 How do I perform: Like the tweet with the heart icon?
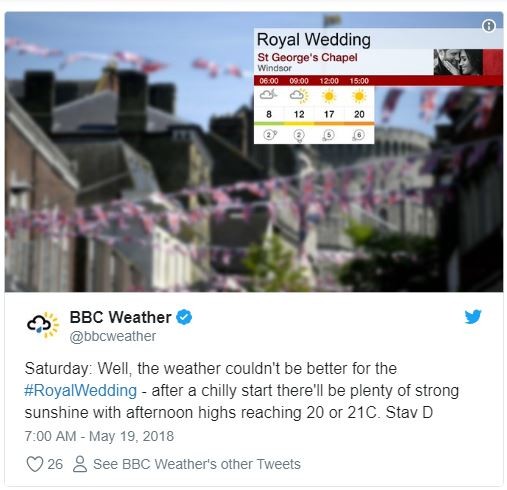pyautogui.click(x=35, y=464)
